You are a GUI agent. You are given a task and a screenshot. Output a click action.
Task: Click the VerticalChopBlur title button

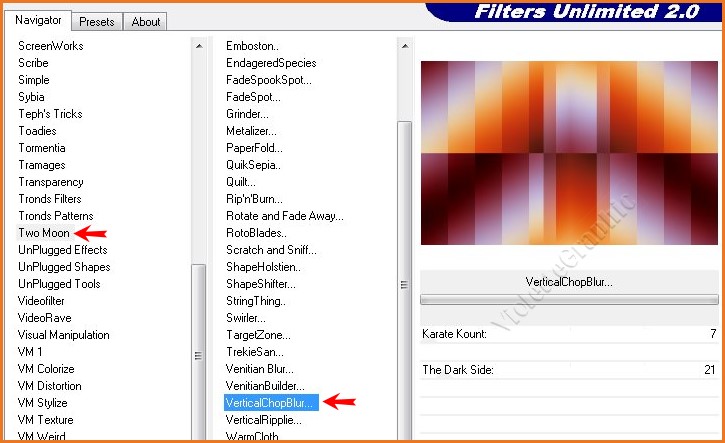[569, 282]
